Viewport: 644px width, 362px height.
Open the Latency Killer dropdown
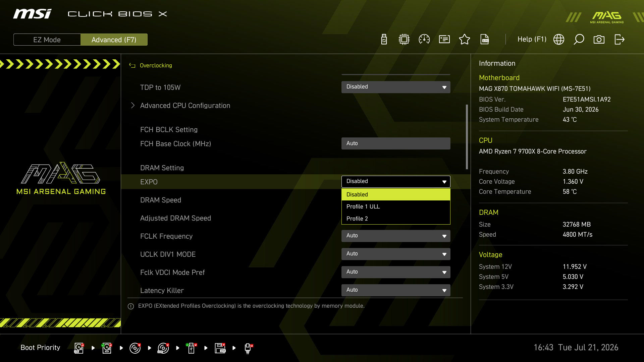click(x=396, y=290)
